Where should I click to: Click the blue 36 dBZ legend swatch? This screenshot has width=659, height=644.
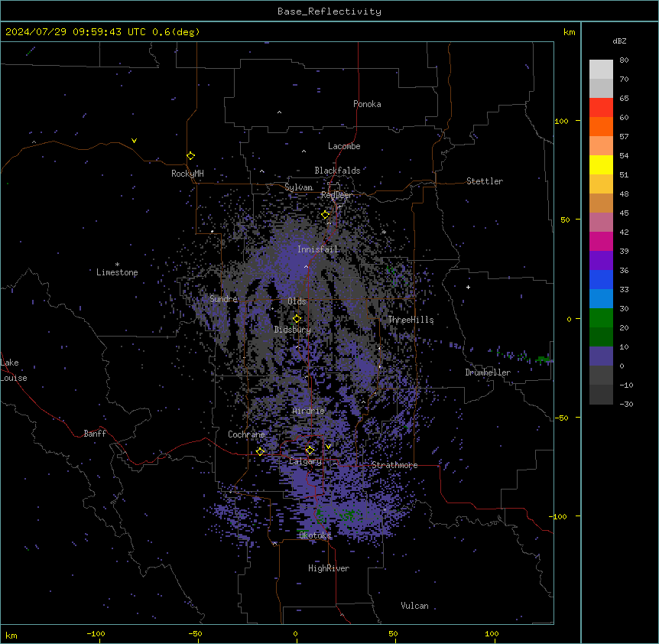[601, 279]
